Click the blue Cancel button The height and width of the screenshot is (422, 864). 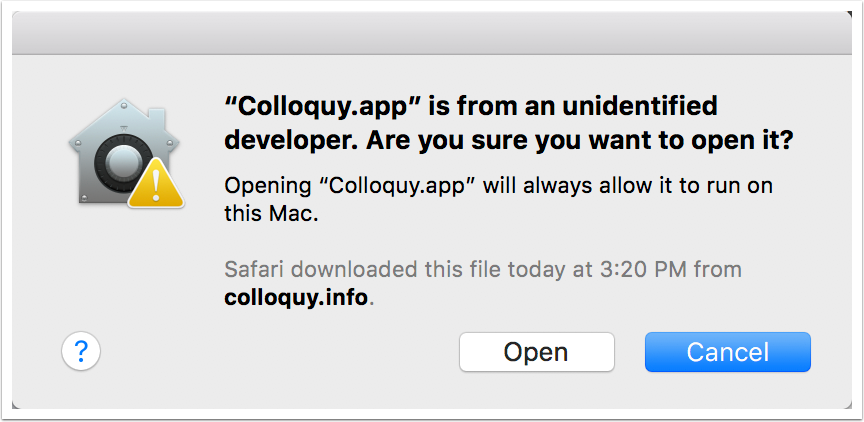click(728, 352)
